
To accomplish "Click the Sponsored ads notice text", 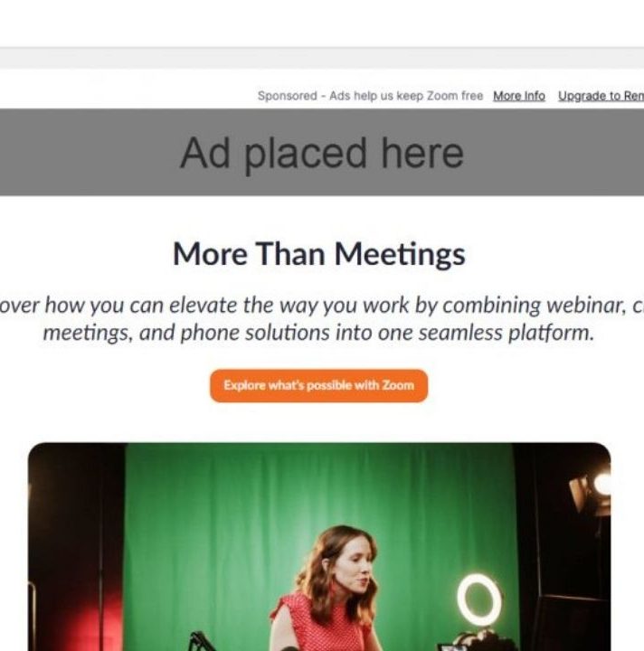I will (370, 96).
